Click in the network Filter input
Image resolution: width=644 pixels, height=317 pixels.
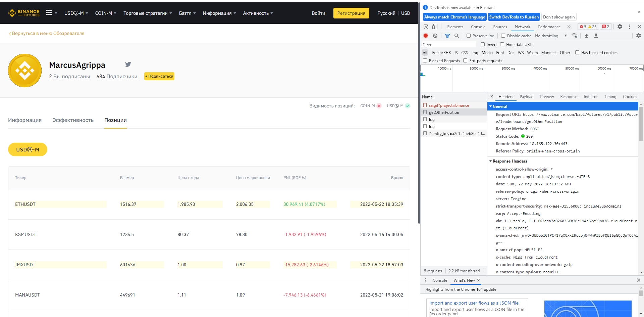tap(449, 45)
